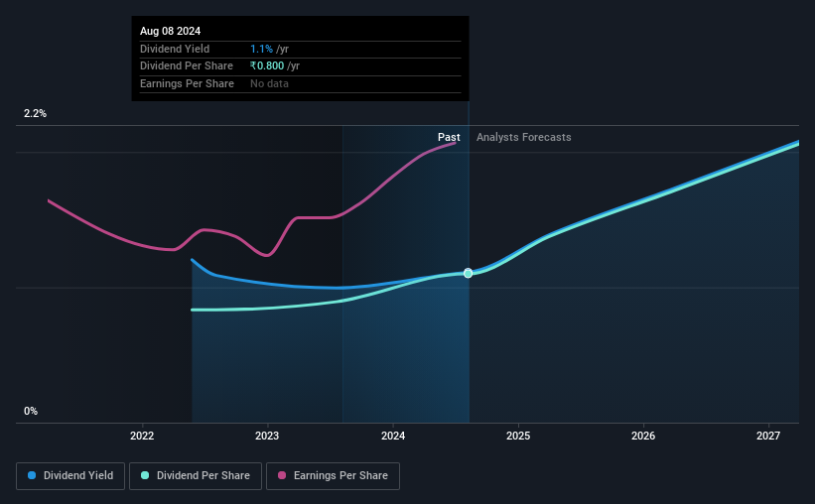Click the tooltip date 'Aug 08 2024'
Screen dimensions: 815x504
(170, 31)
